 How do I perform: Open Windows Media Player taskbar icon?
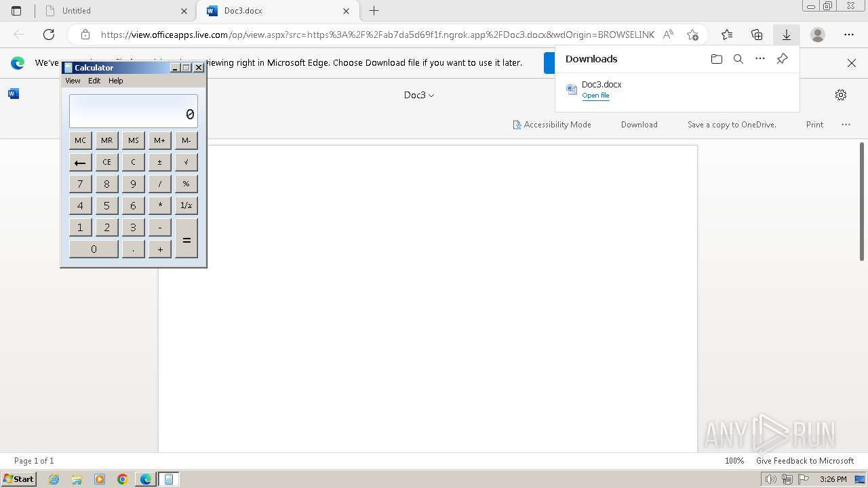click(100, 479)
